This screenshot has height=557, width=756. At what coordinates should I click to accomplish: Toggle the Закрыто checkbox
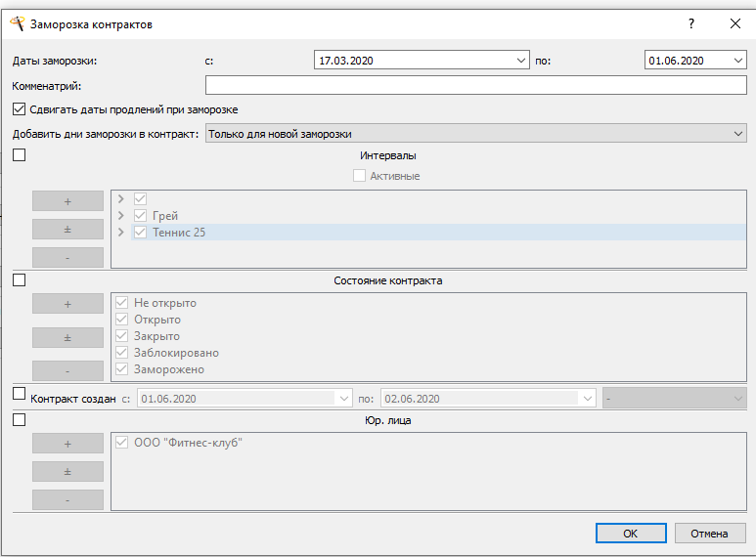121,336
